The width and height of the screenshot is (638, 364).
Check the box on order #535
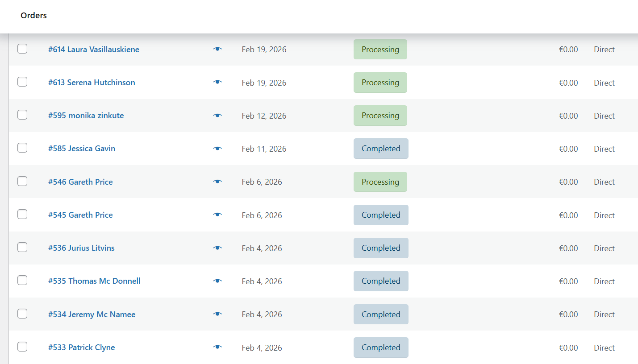[22, 280]
